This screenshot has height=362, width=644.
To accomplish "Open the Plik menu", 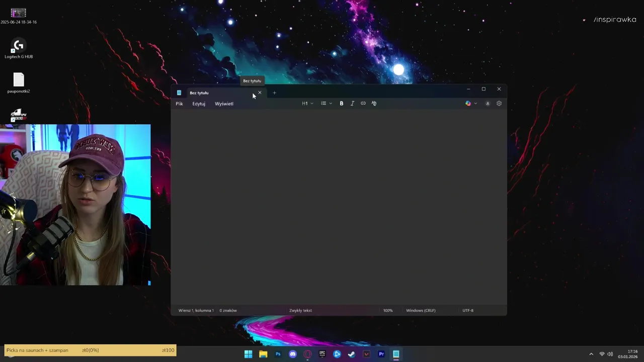I will (x=179, y=104).
